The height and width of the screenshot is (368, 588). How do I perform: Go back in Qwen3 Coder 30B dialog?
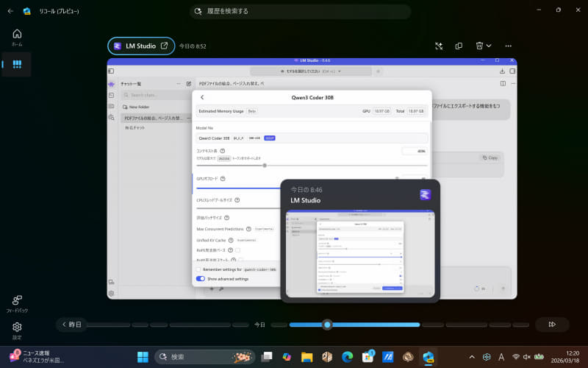(202, 97)
